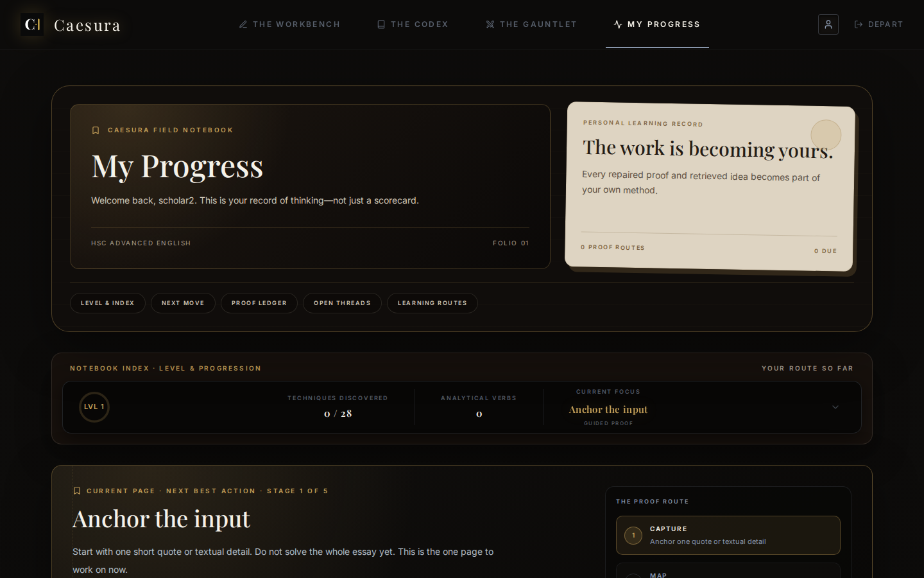Click the Anchor the input current focus

click(x=608, y=409)
